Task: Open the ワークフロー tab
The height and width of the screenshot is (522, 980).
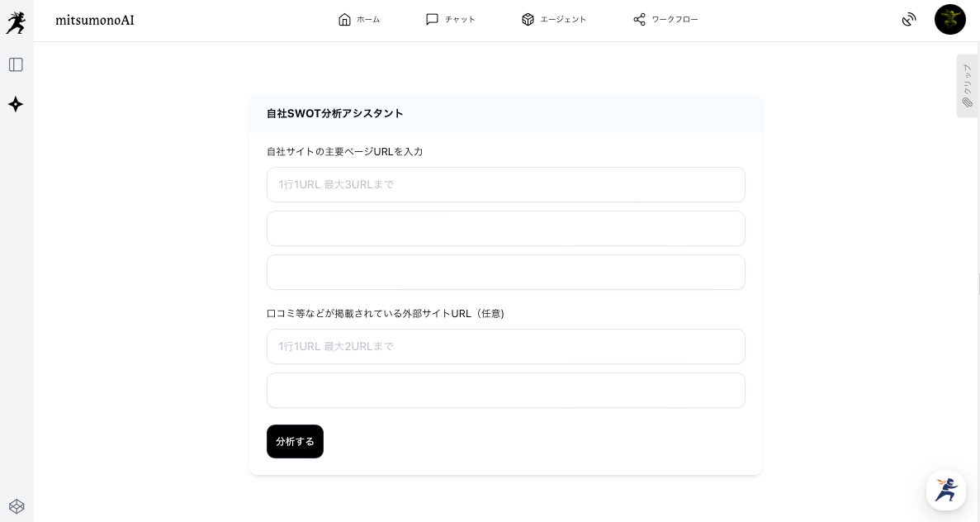Action: [665, 19]
